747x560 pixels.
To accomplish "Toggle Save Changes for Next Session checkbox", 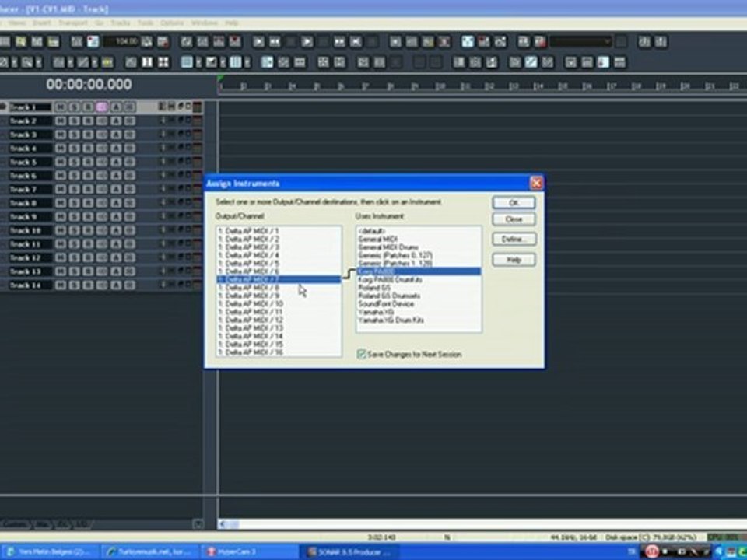I will (362, 354).
